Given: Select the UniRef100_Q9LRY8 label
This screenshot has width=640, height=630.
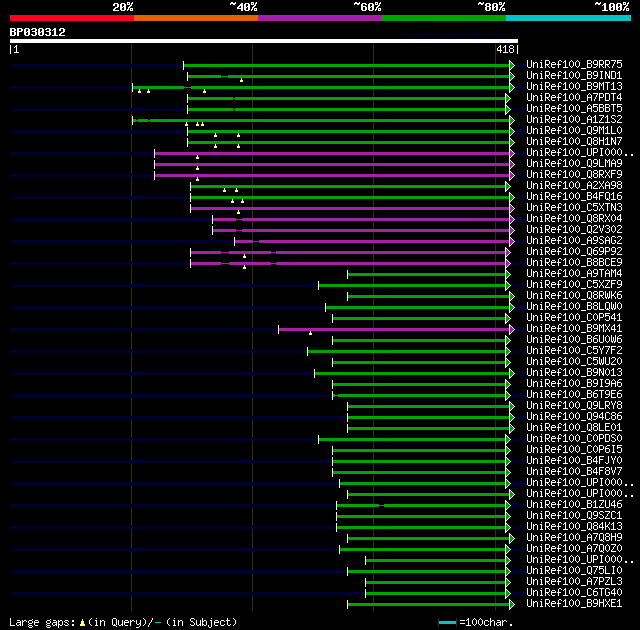Looking at the screenshot, I should coord(574,406).
